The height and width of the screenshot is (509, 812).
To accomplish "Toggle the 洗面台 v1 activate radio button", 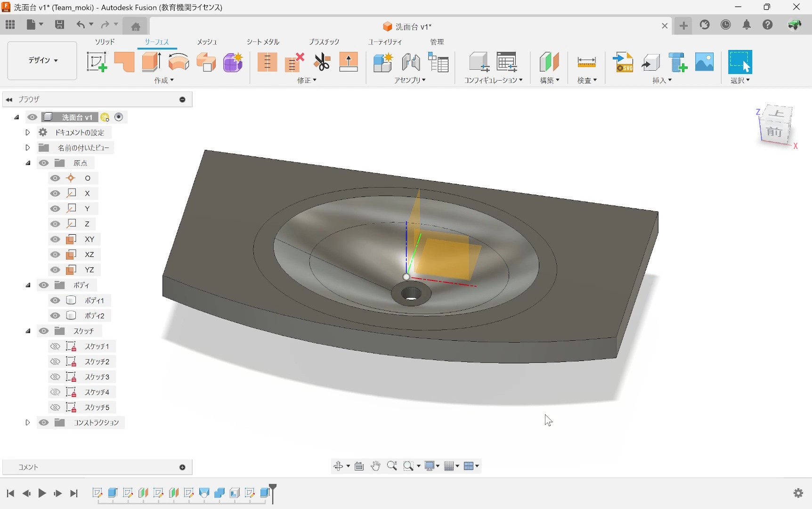I will click(119, 117).
